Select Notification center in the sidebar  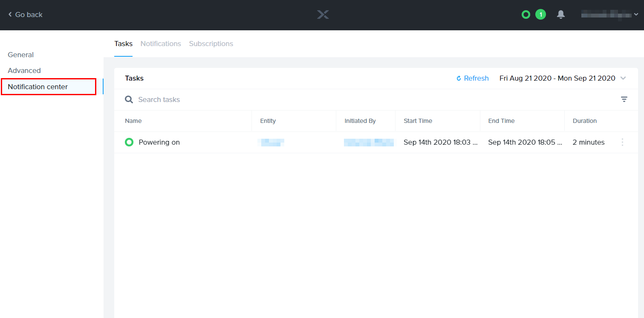pos(49,87)
